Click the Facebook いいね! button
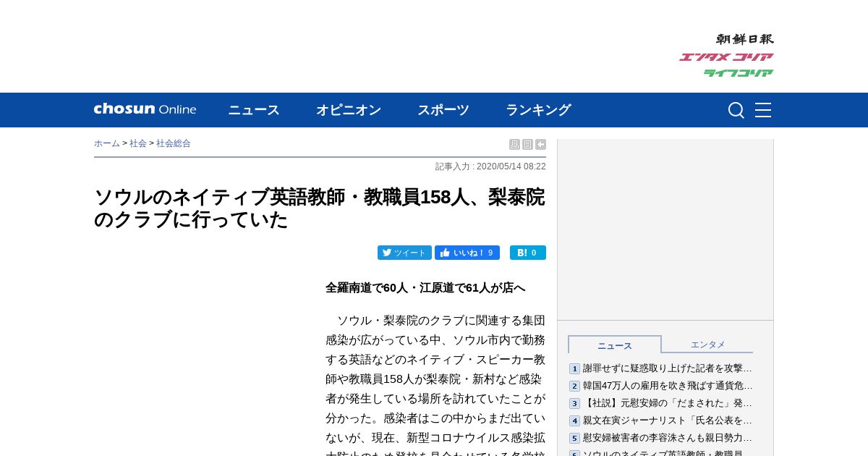 point(467,253)
